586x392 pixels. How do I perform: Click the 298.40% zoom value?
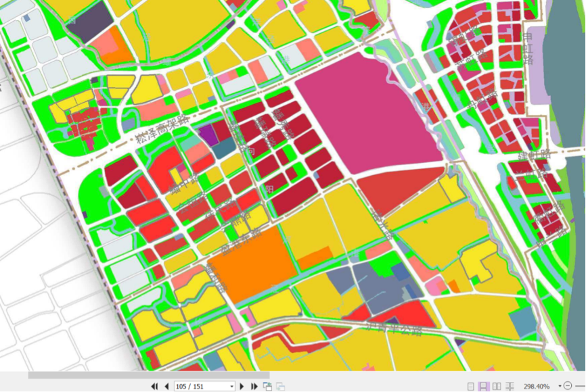point(536,386)
